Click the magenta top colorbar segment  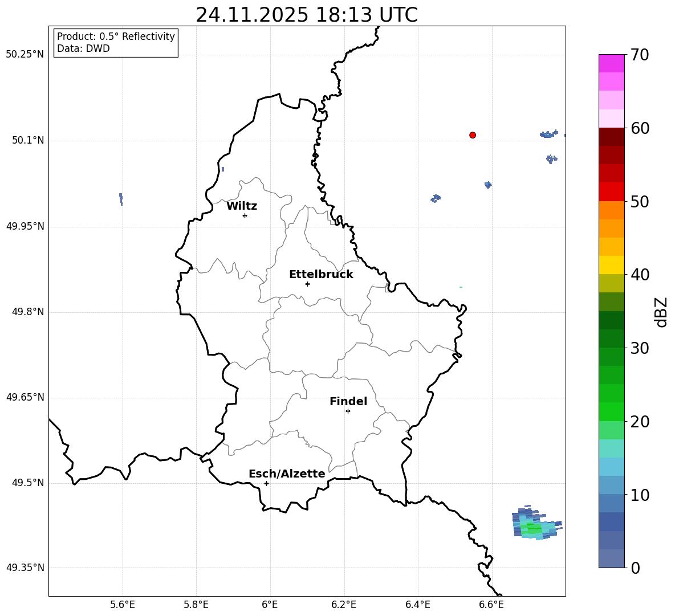(x=611, y=64)
